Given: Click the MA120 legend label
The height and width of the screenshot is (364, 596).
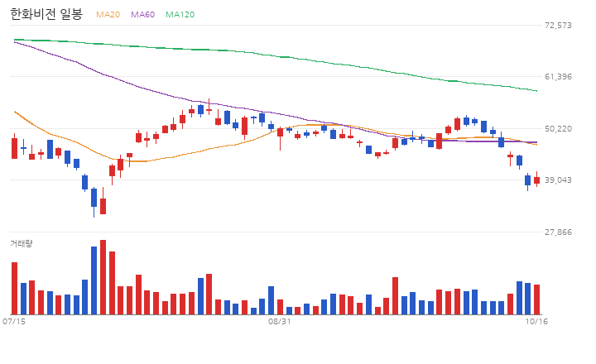Looking at the screenshot, I should click(180, 14).
